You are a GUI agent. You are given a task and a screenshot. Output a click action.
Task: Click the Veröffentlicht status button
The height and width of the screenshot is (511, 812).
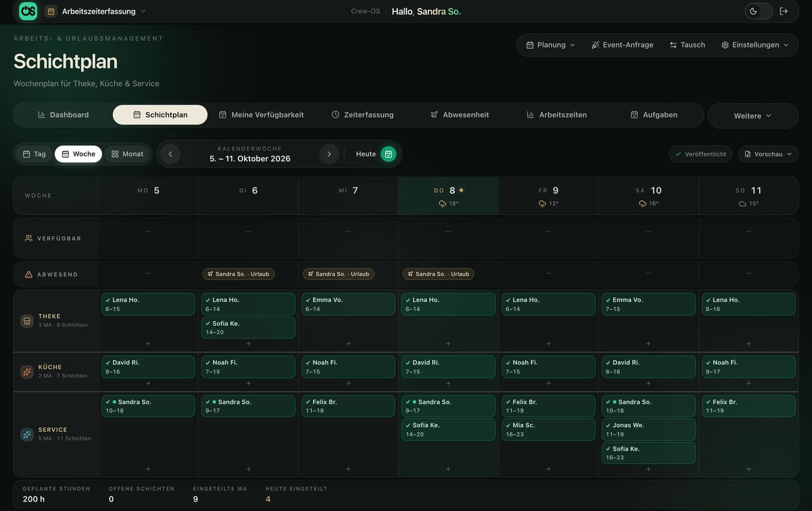click(700, 154)
